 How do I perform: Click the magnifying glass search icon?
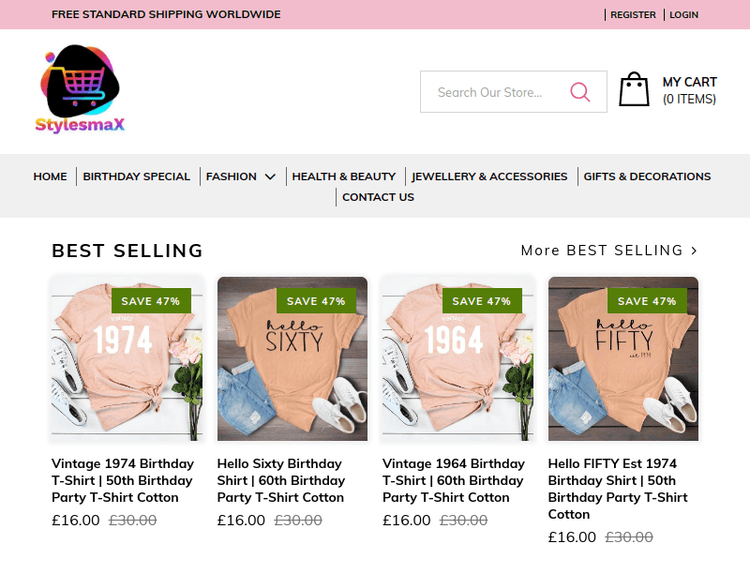click(x=580, y=92)
